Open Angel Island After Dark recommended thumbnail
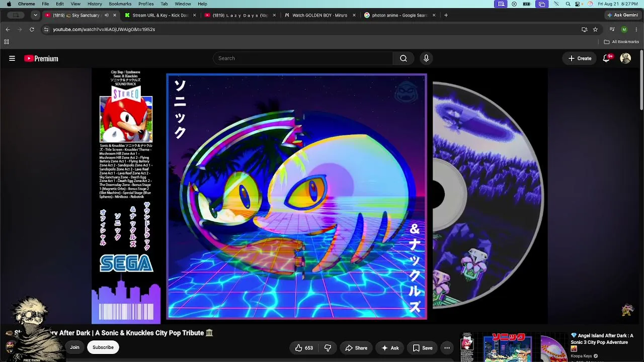 pyautogui.click(x=513, y=347)
